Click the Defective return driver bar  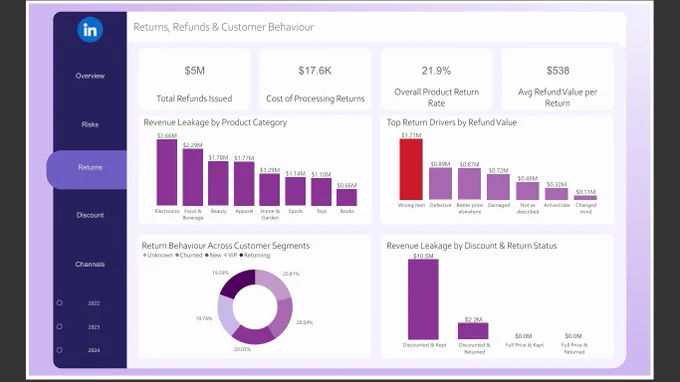pyautogui.click(x=440, y=183)
